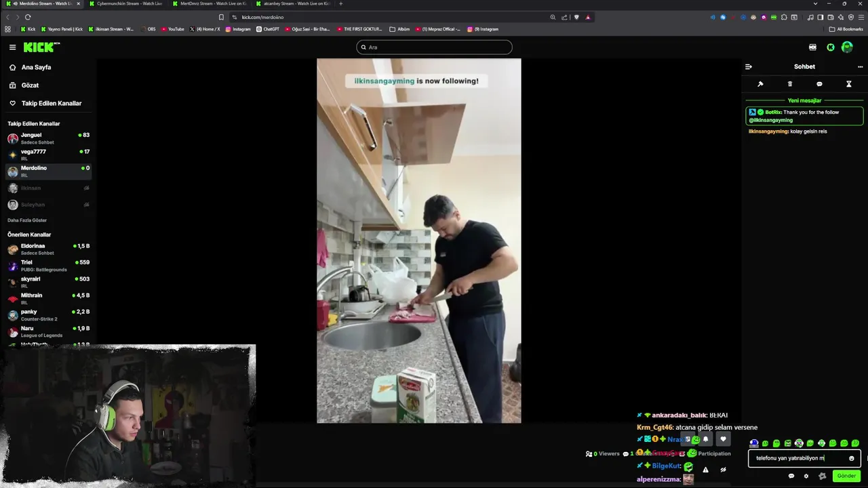Open skyrairl recommended channel
Image resolution: width=868 pixels, height=488 pixels.
click(x=48, y=282)
